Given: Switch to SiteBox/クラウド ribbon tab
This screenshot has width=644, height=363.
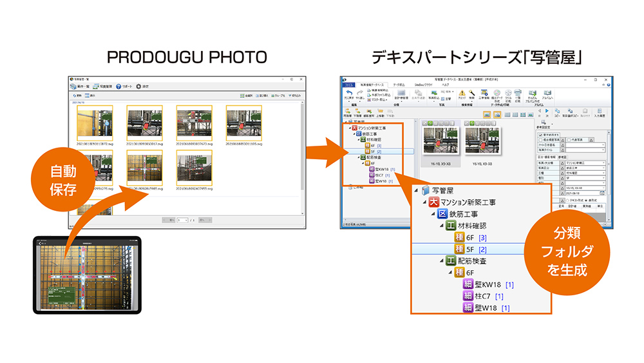Looking at the screenshot, I should click(x=424, y=84).
